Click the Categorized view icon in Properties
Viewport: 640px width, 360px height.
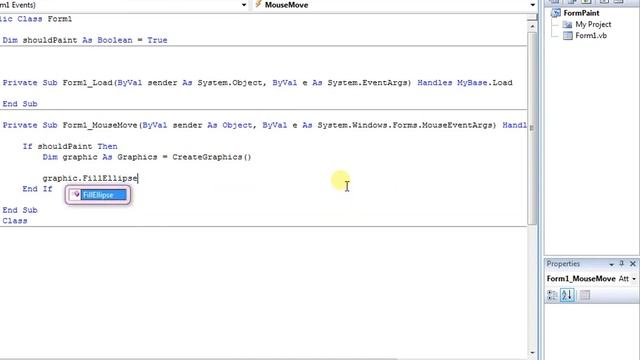coord(552,295)
